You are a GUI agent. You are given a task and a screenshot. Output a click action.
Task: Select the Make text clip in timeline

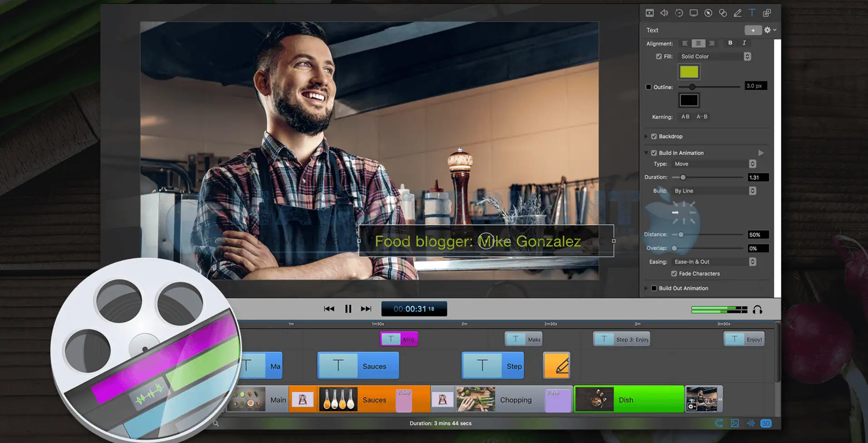click(523, 339)
